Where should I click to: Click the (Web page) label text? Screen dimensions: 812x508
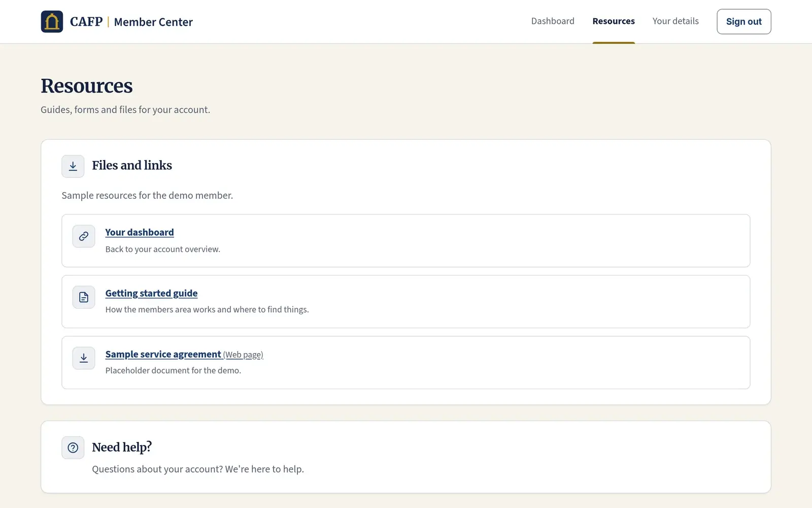pyautogui.click(x=243, y=355)
